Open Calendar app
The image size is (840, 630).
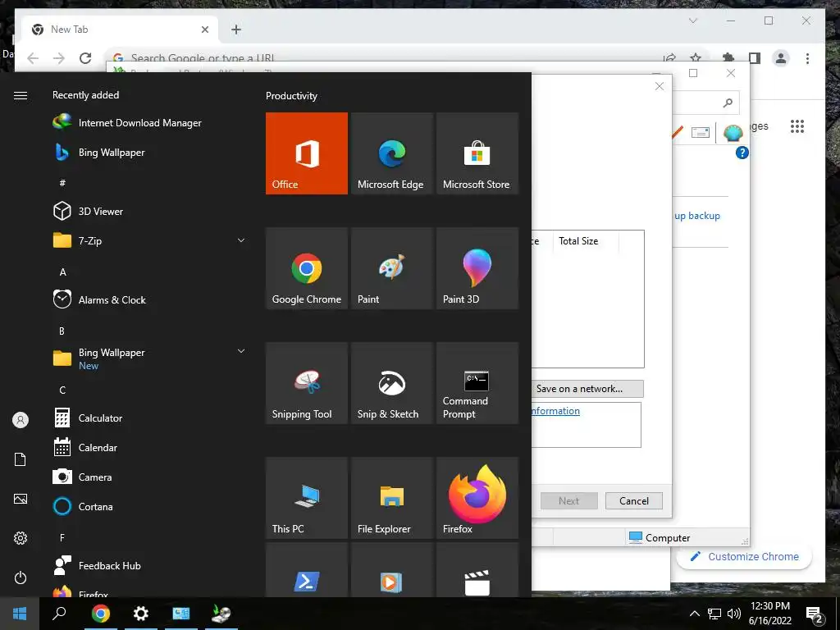pyautogui.click(x=85, y=447)
